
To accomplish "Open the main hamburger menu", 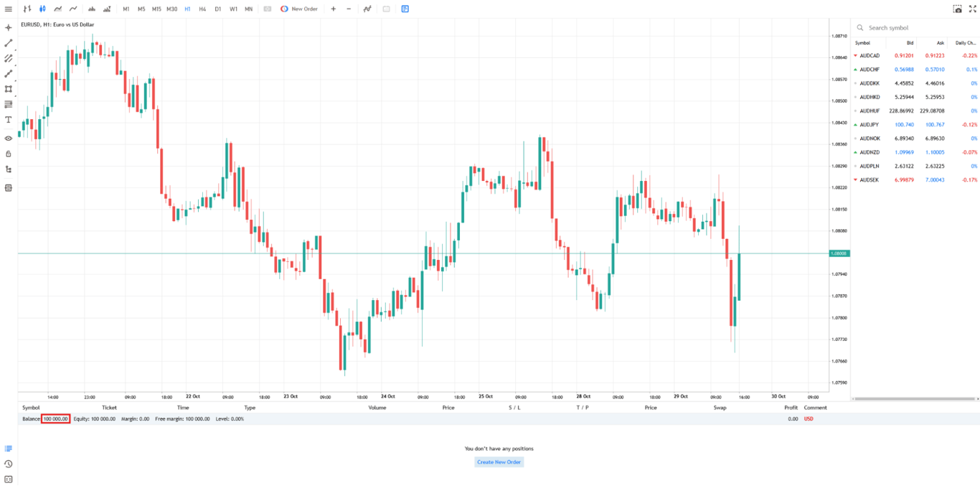I will tap(8, 9).
